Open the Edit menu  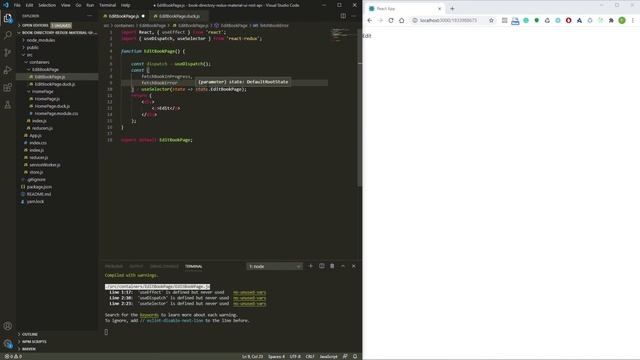pyautogui.click(x=29, y=5)
